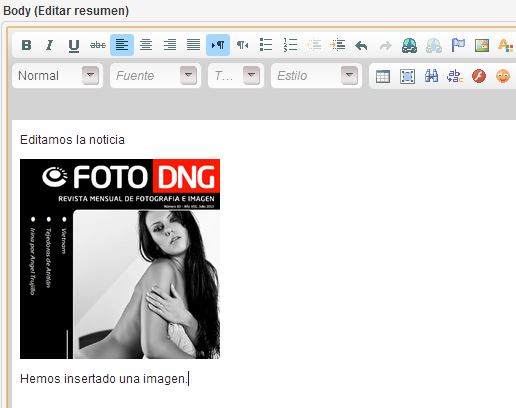The width and height of the screenshot is (516, 408).
Task: Open find with the binoculars icon
Action: coord(431,76)
